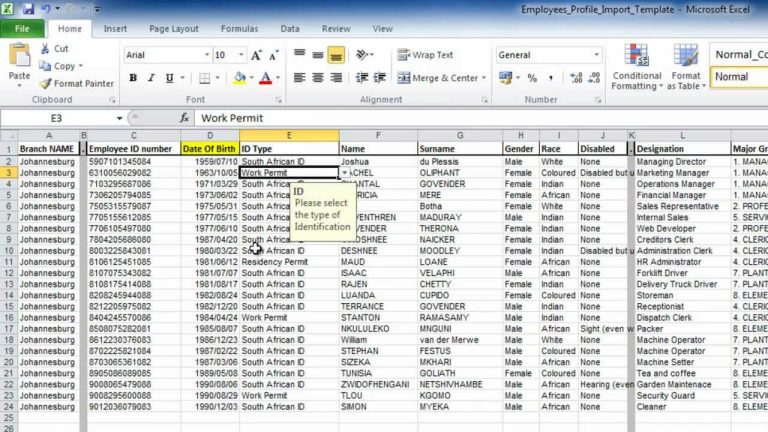This screenshot has width=768, height=432.
Task: Click the Merge & Center button
Action: (441, 78)
